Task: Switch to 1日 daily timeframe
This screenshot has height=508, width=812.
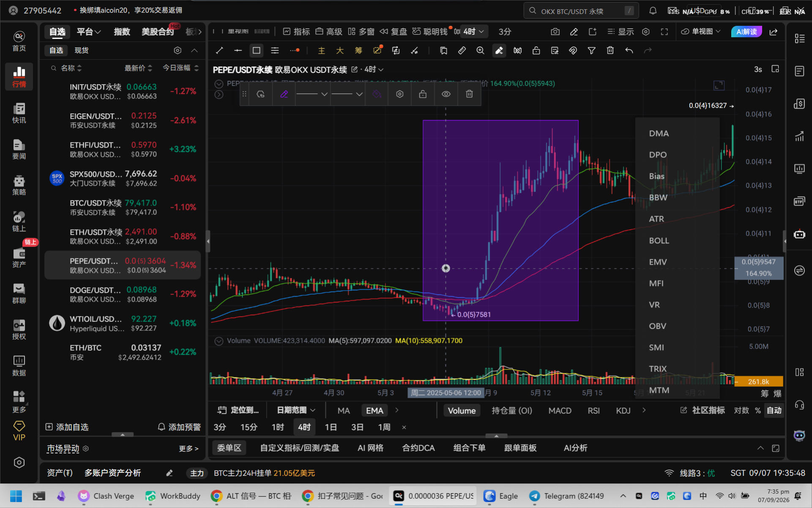Action: (331, 427)
